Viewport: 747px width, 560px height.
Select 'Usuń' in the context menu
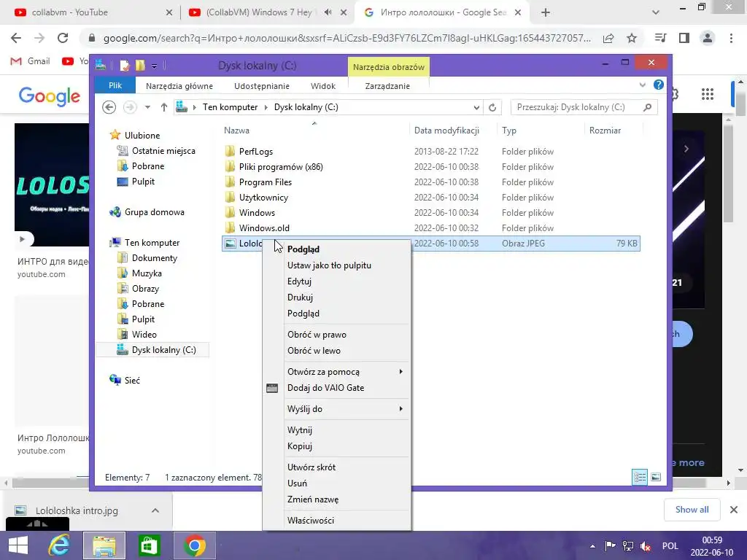[x=298, y=483]
